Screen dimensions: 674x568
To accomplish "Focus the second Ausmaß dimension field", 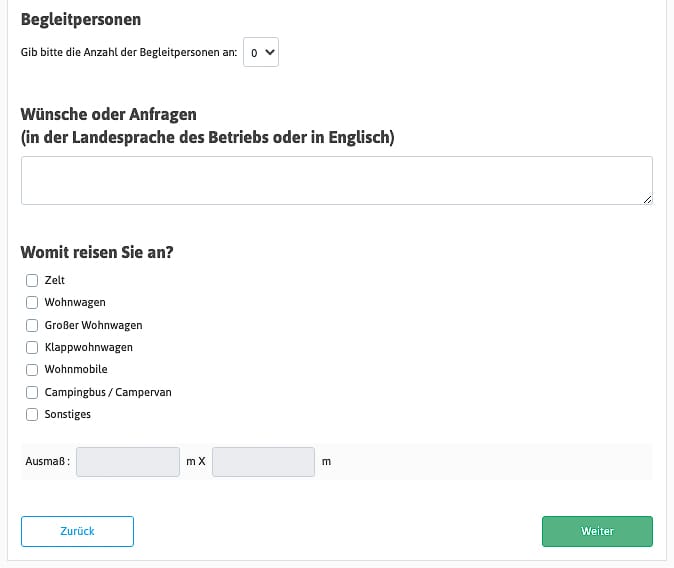I will click(x=263, y=462).
